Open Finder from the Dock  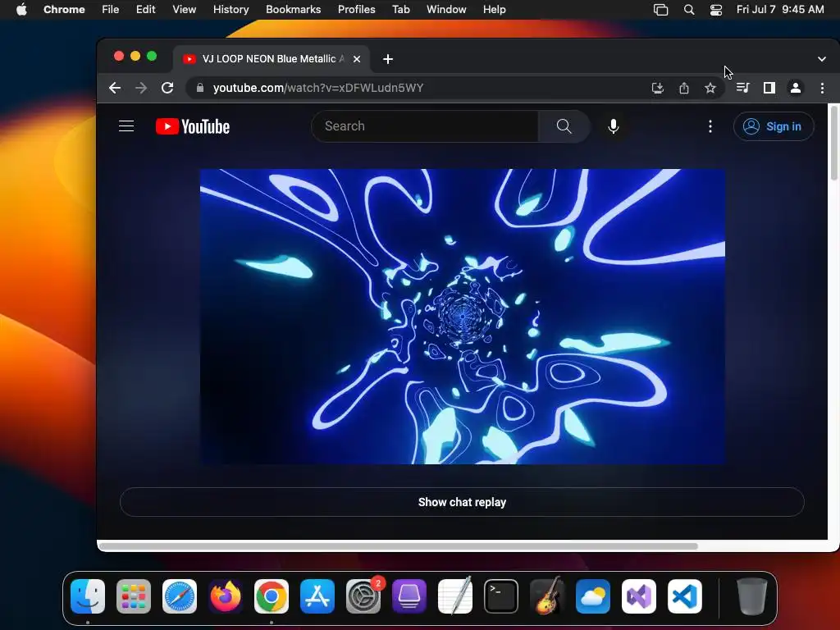pos(88,596)
